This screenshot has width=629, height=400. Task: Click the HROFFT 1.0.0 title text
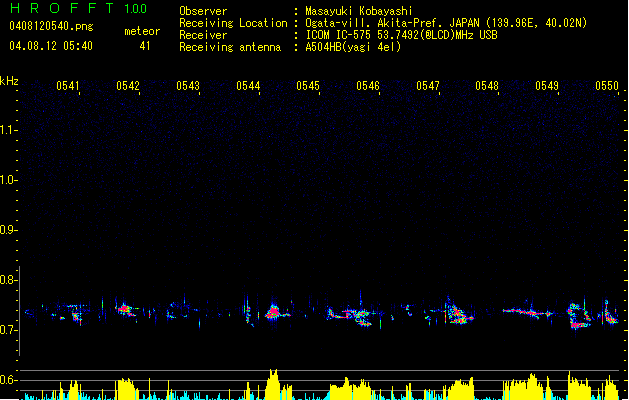78,8
